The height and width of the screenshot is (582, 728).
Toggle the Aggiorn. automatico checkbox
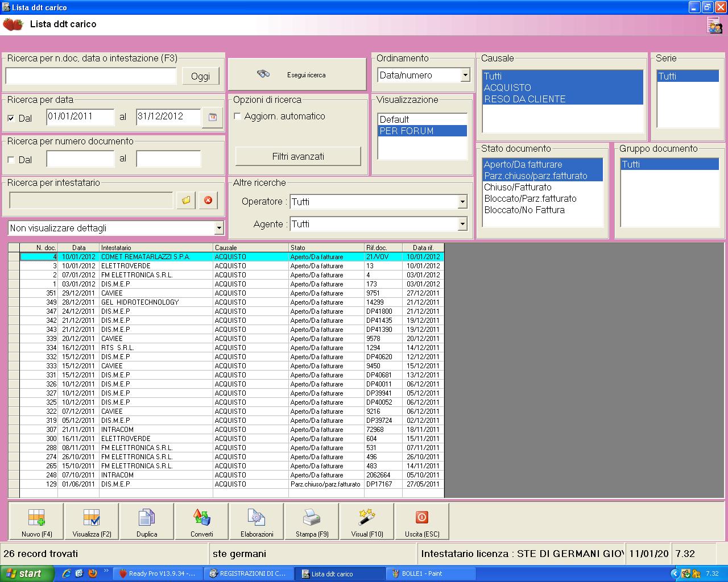(238, 116)
